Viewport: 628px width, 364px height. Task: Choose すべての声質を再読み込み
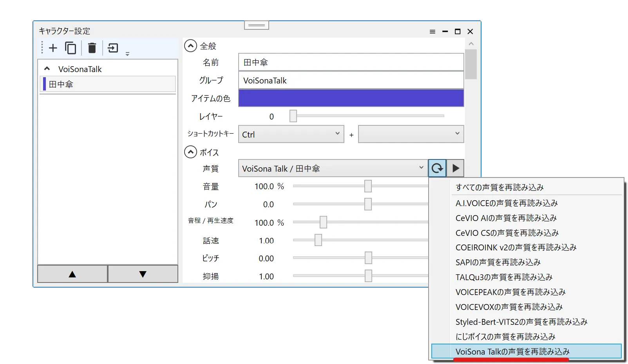(526, 187)
